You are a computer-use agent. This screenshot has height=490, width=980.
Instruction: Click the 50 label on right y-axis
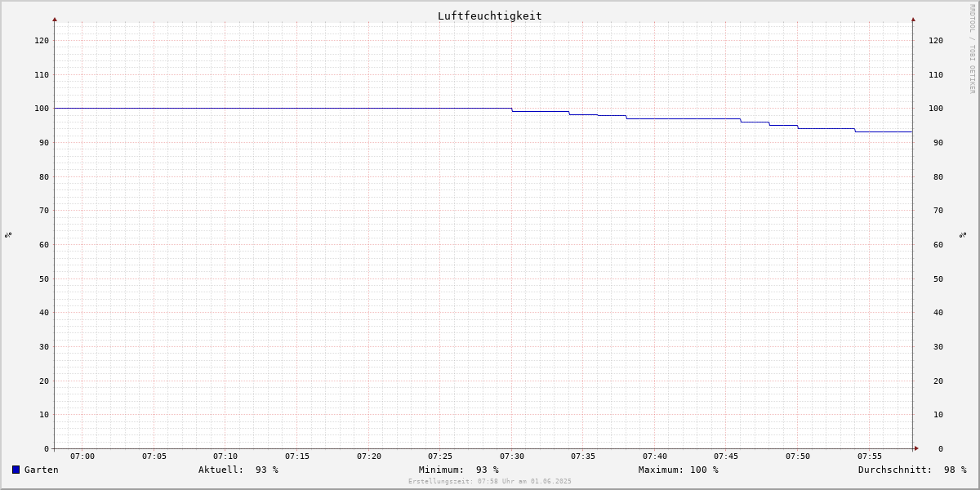point(938,278)
